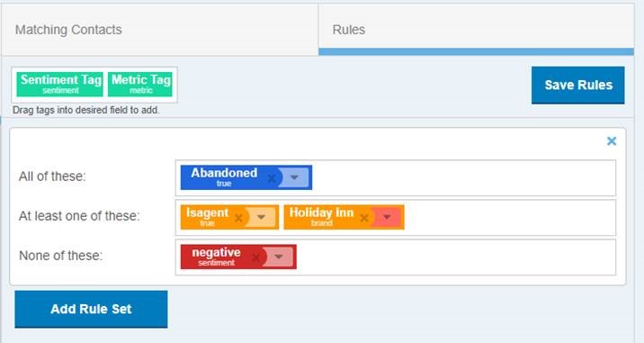Close the rule set with blue X
This screenshot has height=343, width=644.
point(612,141)
